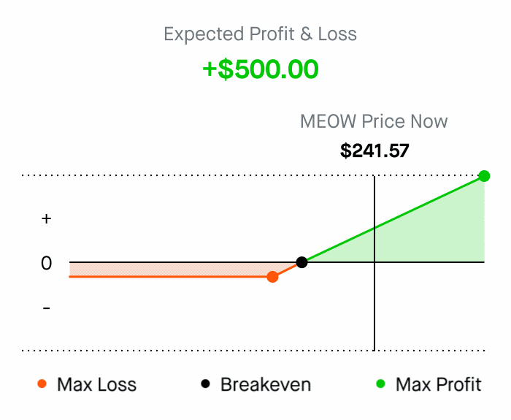Select the Max Loss legend label
The image size is (511, 420).
point(96,384)
